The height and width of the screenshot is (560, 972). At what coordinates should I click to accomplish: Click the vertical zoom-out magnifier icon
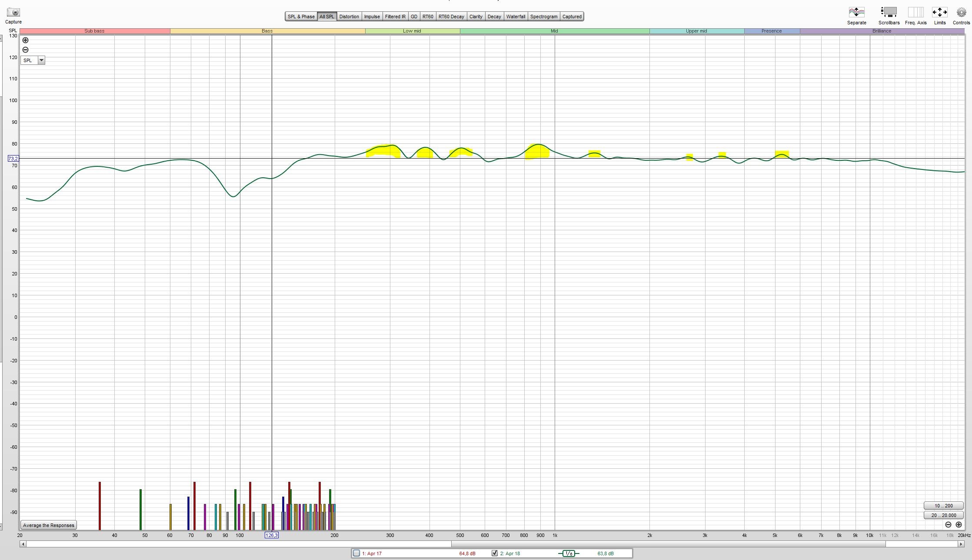click(x=25, y=50)
